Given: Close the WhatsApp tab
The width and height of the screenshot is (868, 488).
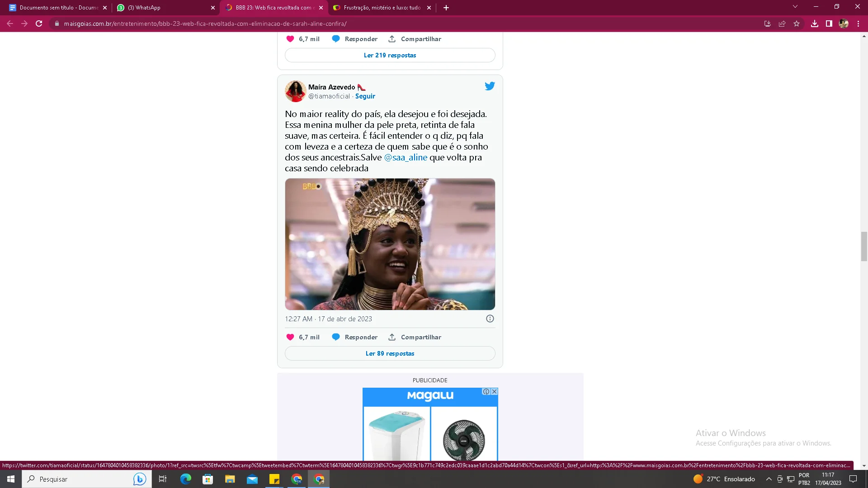Looking at the screenshot, I should coord(213,8).
